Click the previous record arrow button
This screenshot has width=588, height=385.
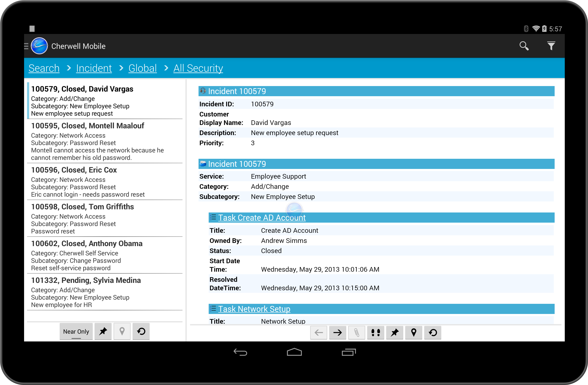pyautogui.click(x=318, y=333)
